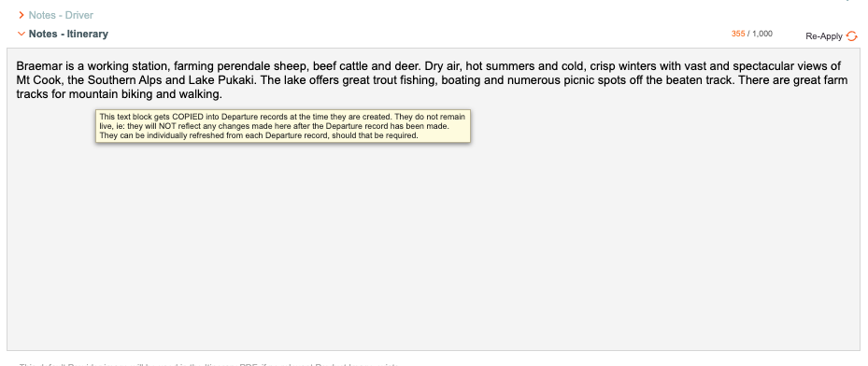
Task: Select the Notes - Itinerary section heading
Action: 68,34
